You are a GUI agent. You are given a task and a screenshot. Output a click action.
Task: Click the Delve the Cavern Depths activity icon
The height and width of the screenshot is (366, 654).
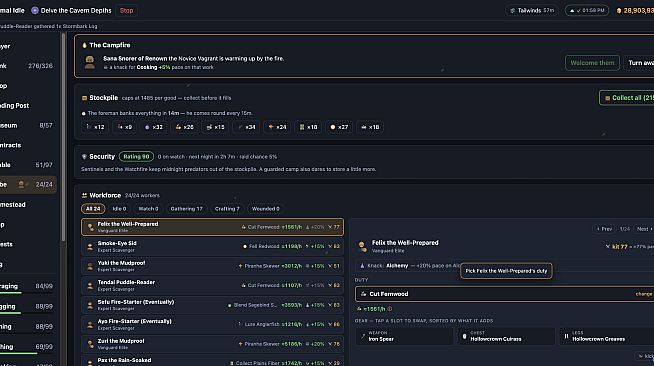point(35,10)
